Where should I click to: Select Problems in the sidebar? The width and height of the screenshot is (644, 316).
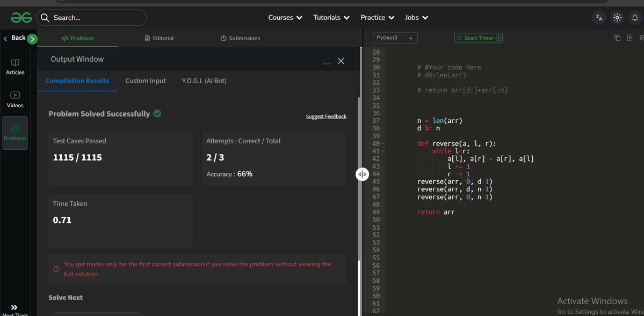point(15,133)
